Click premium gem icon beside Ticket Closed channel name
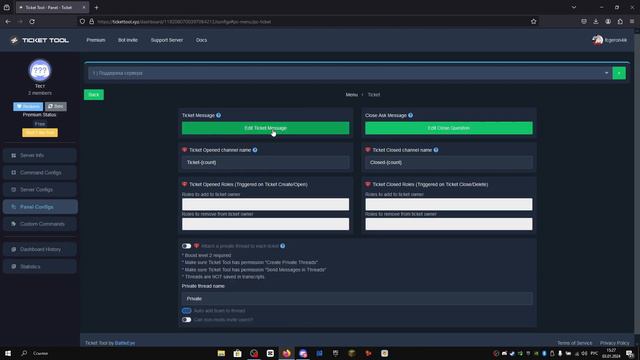640x360 pixels. click(368, 150)
